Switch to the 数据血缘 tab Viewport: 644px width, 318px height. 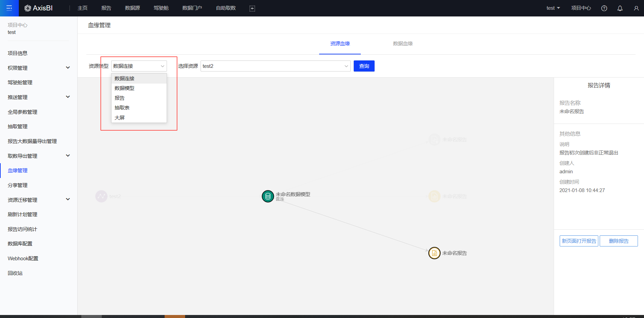pos(403,44)
